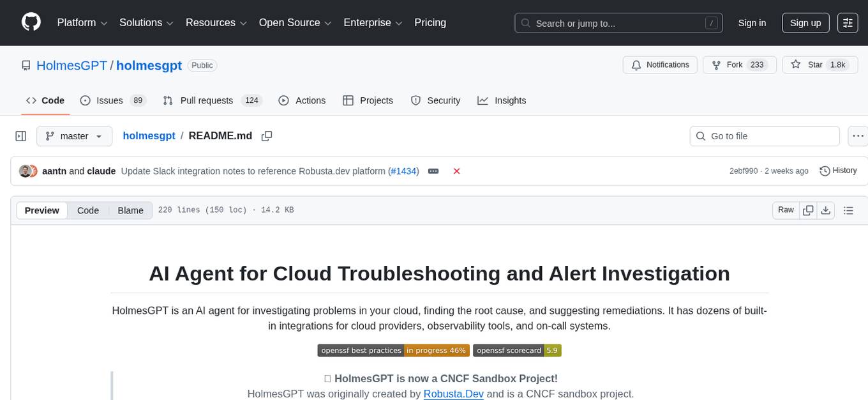Copy raw file contents icon
868x400 pixels.
click(807, 210)
